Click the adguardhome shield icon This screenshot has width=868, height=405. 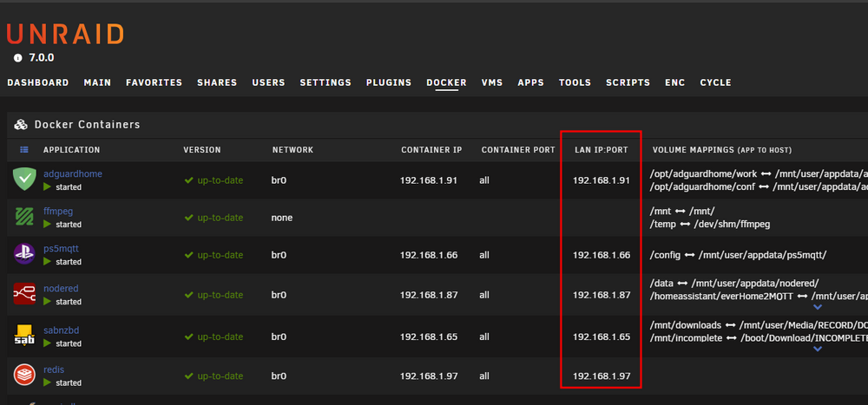point(24,180)
